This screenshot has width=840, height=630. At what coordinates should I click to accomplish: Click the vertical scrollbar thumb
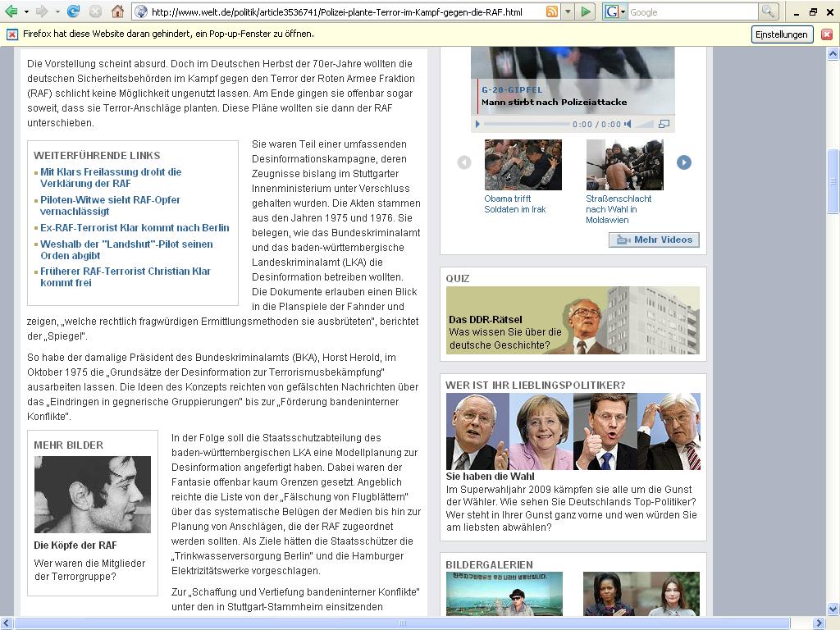pyautogui.click(x=833, y=181)
